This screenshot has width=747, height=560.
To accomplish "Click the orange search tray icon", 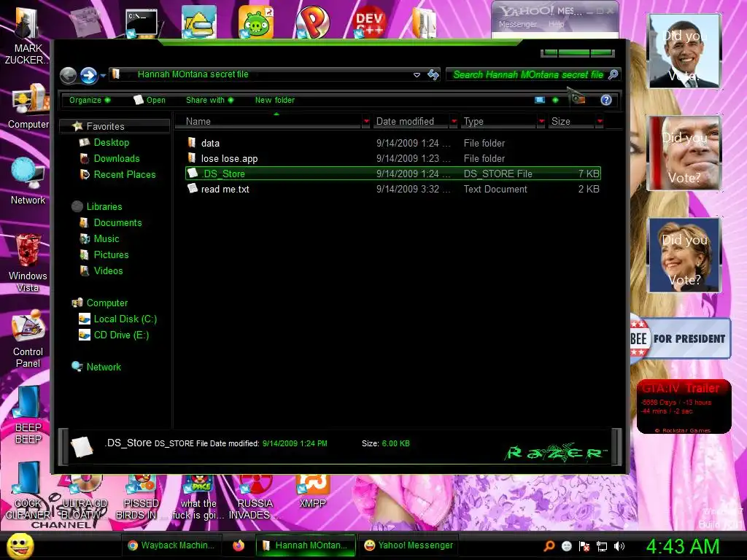I will coord(549,546).
